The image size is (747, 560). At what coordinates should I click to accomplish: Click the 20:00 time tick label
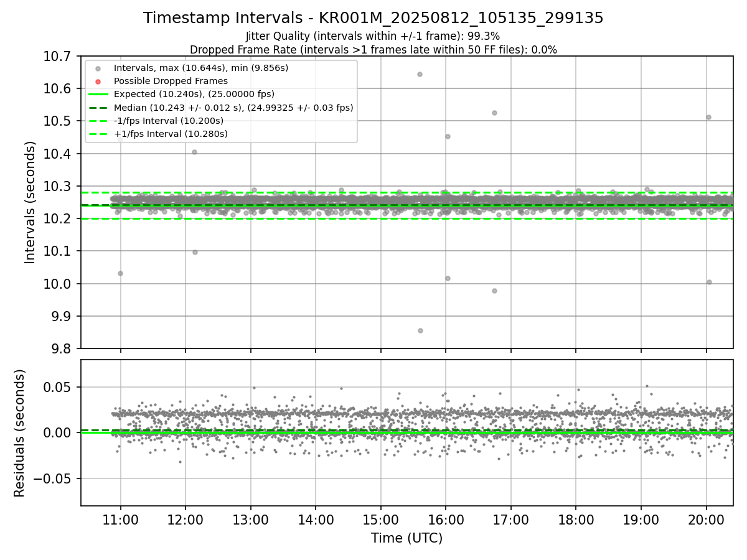click(706, 519)
